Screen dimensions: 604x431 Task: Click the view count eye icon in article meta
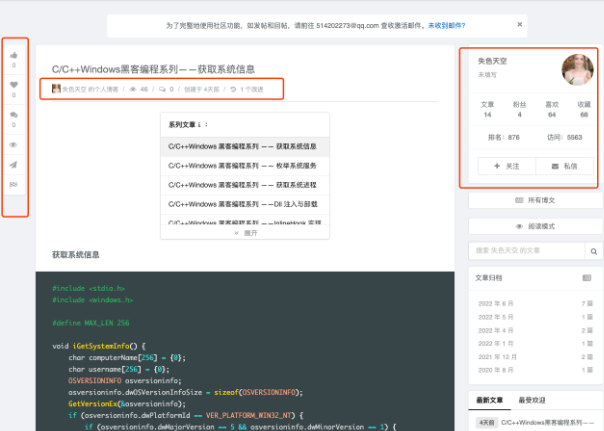point(133,89)
